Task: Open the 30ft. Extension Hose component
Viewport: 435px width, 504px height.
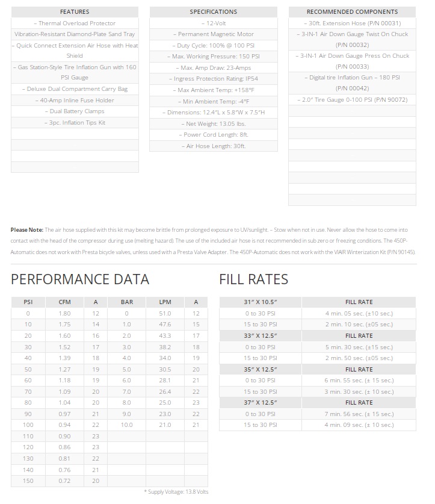Action: pyautogui.click(x=352, y=23)
